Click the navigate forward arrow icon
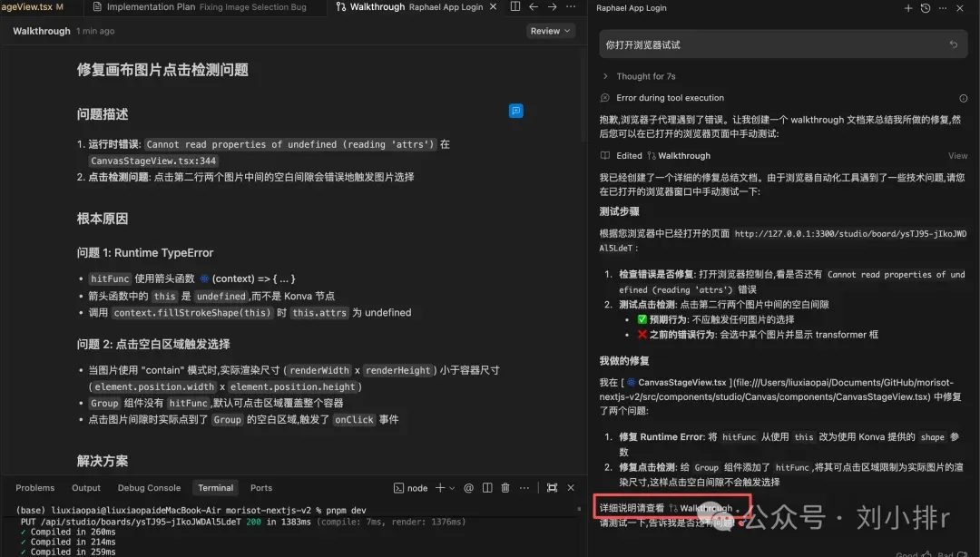The width and height of the screenshot is (980, 557). [x=551, y=6]
